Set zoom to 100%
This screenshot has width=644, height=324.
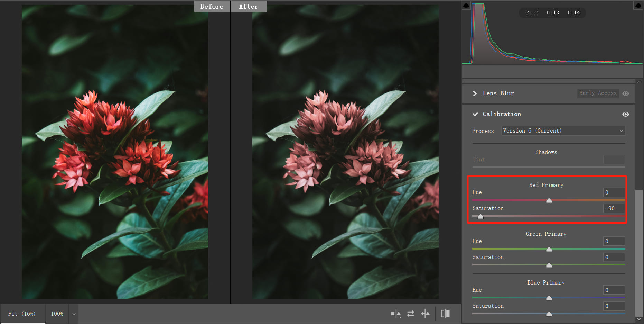pos(57,314)
